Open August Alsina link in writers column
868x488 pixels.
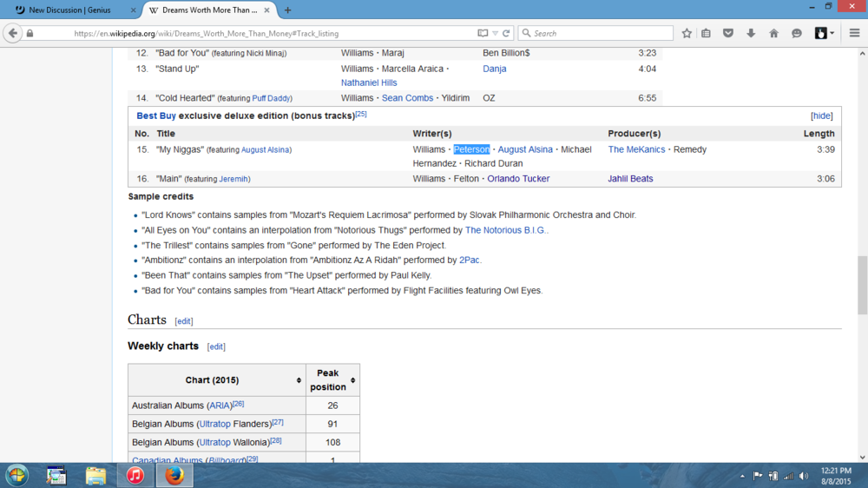[x=525, y=149]
